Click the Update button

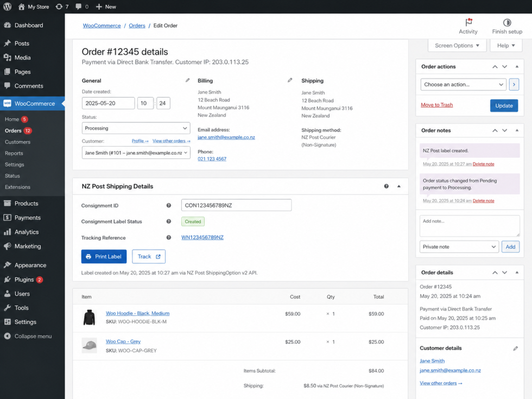(x=504, y=105)
